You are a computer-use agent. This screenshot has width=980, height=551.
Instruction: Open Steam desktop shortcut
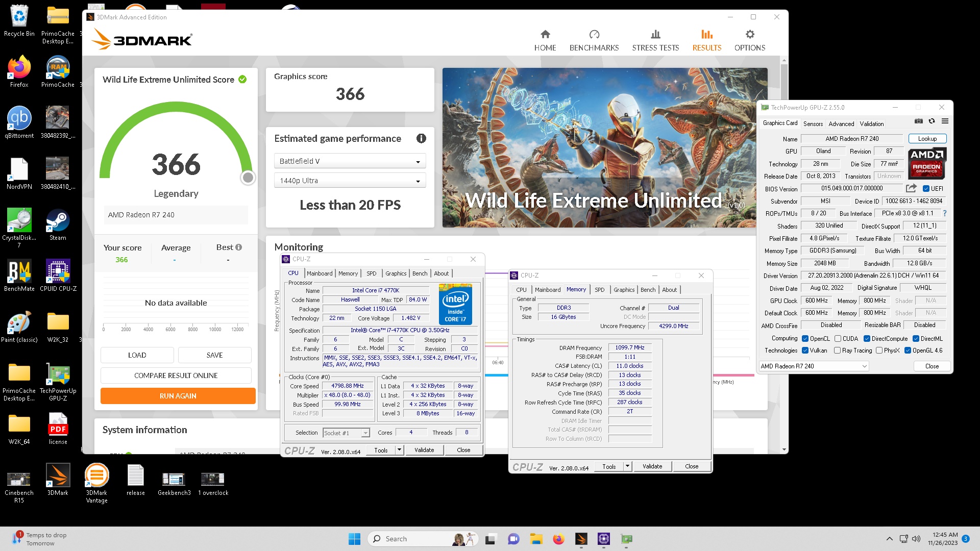coord(58,224)
